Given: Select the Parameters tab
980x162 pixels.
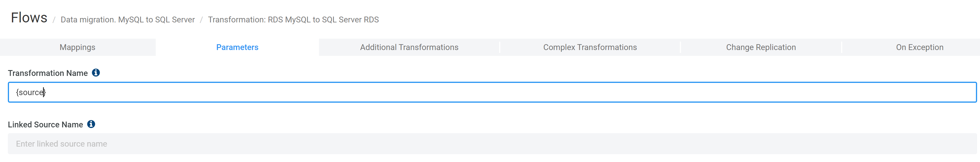Looking at the screenshot, I should 237,47.
